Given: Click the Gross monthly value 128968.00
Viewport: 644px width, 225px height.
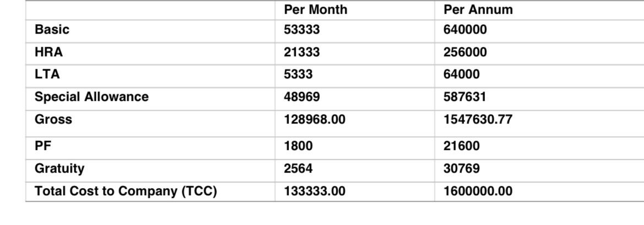Looking at the screenshot, I should click(315, 120).
